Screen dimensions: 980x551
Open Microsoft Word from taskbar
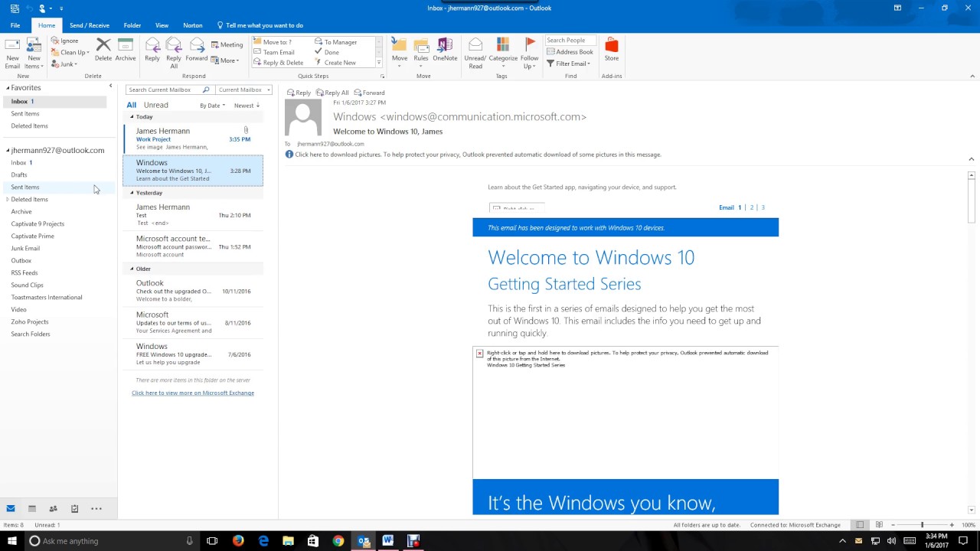(388, 541)
